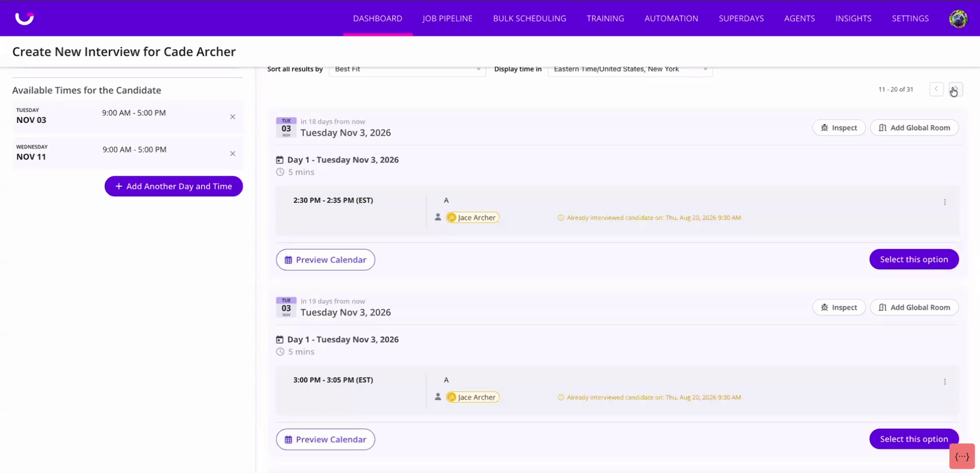
Task: Open the user profile avatar
Action: [958, 19]
